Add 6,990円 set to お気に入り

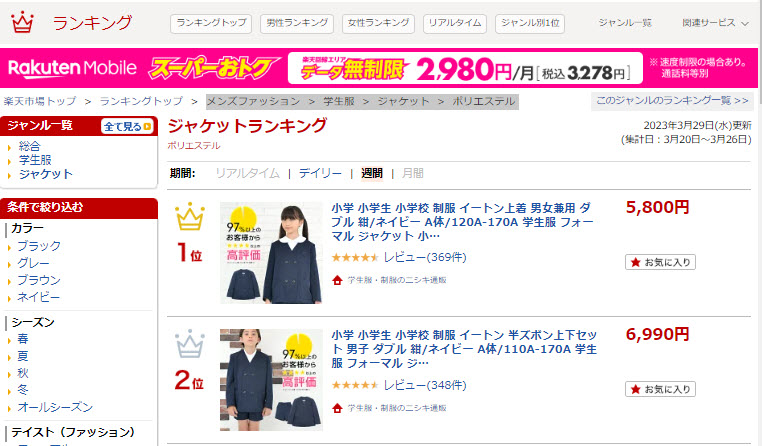point(660,389)
